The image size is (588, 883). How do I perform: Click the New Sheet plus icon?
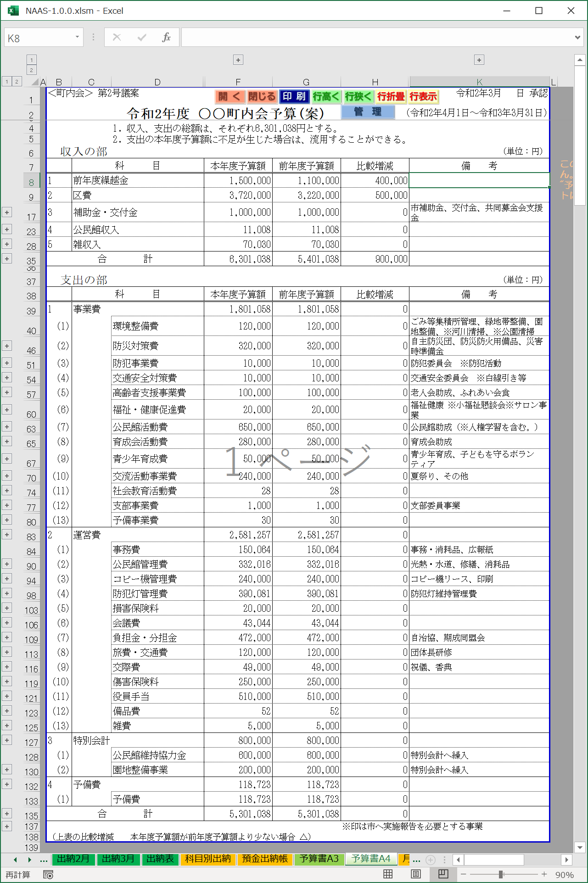(x=431, y=860)
